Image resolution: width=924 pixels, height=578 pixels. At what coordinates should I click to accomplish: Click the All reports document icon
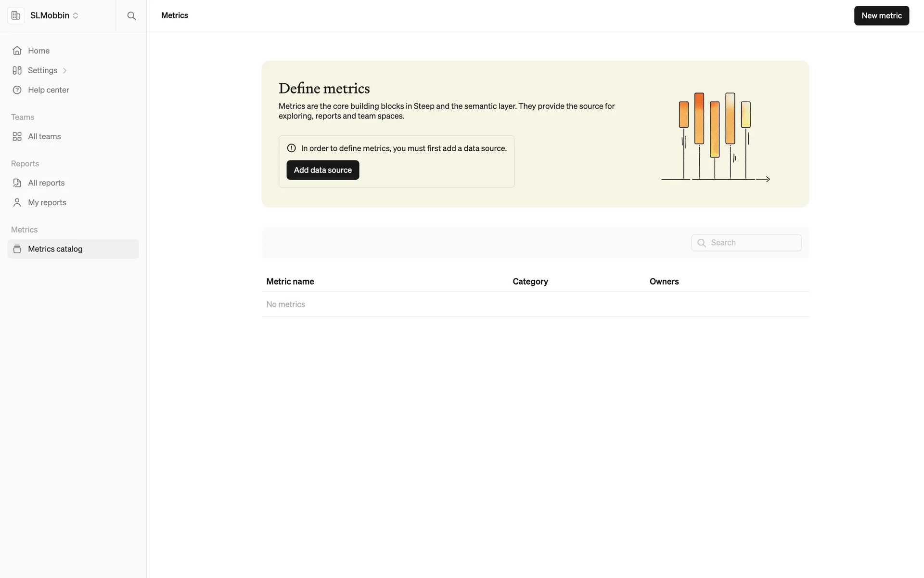coord(17,183)
